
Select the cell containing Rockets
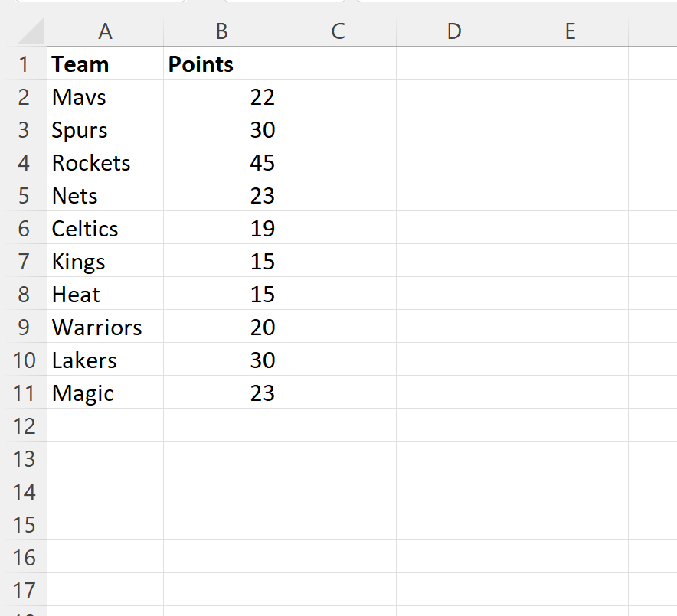point(105,163)
